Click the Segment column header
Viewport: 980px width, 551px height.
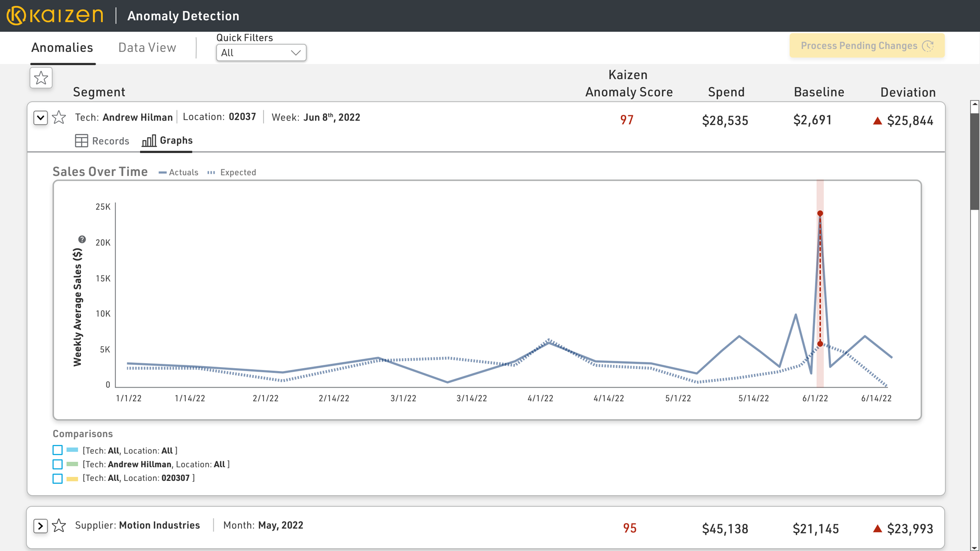tap(99, 92)
